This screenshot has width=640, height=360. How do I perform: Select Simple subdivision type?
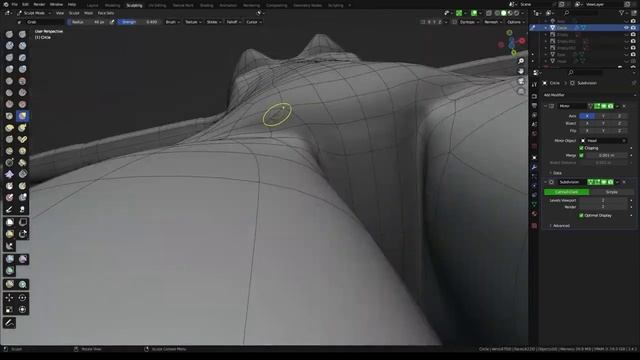pos(611,192)
